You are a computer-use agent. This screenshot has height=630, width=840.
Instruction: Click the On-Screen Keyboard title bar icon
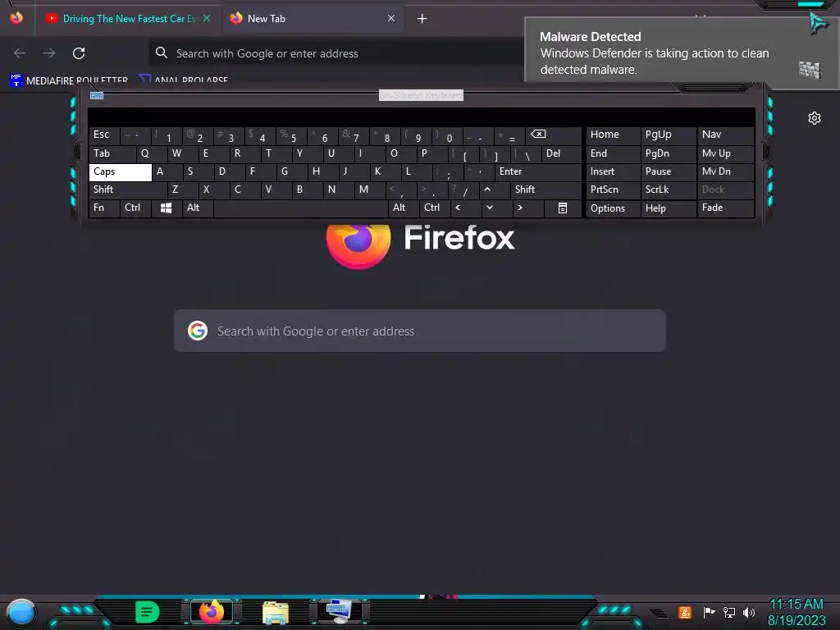click(x=97, y=95)
